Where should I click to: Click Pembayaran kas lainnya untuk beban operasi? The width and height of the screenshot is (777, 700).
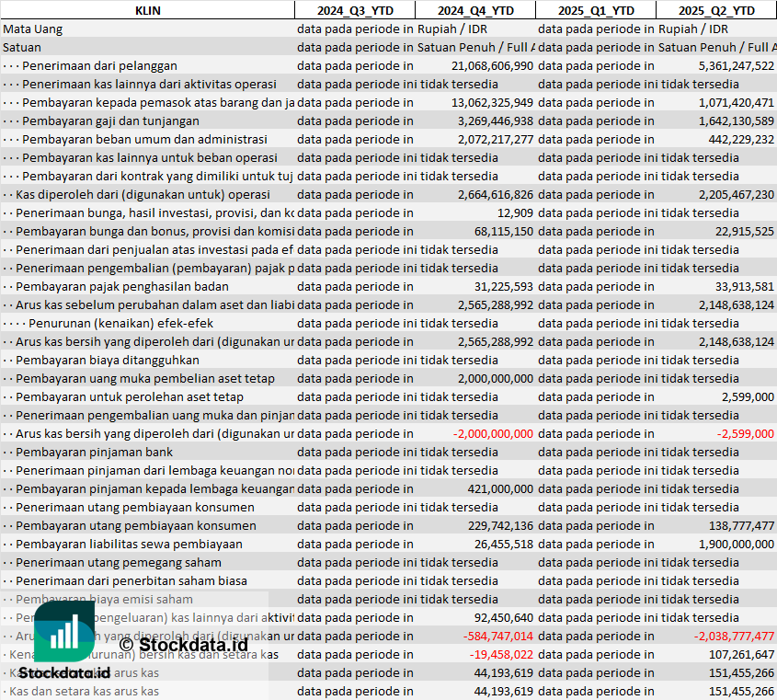(150, 157)
